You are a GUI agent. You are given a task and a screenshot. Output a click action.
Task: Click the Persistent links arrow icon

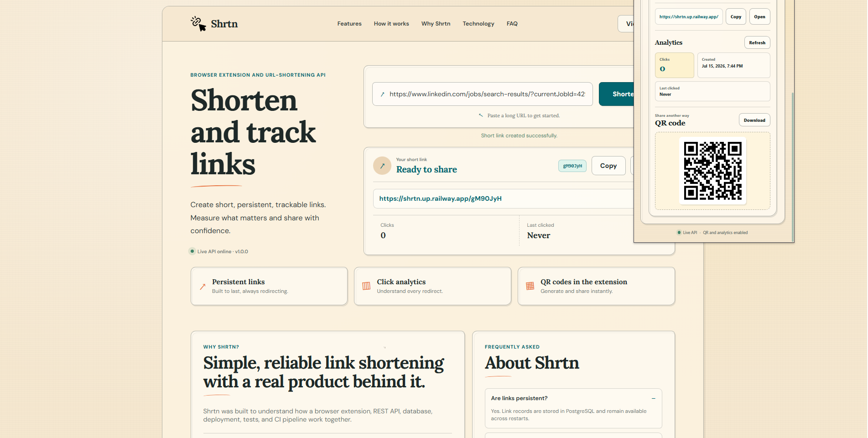(203, 287)
